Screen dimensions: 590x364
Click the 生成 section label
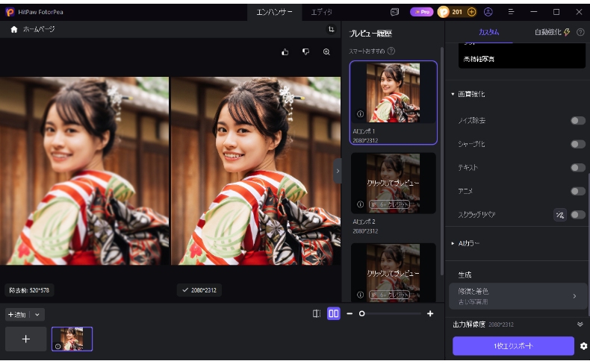[x=465, y=275]
